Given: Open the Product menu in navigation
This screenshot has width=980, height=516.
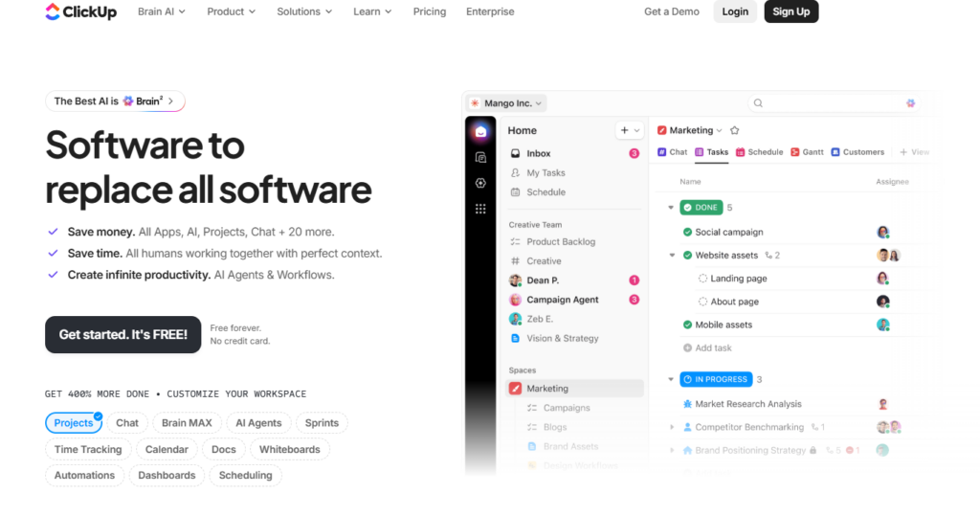Looking at the screenshot, I should (232, 11).
